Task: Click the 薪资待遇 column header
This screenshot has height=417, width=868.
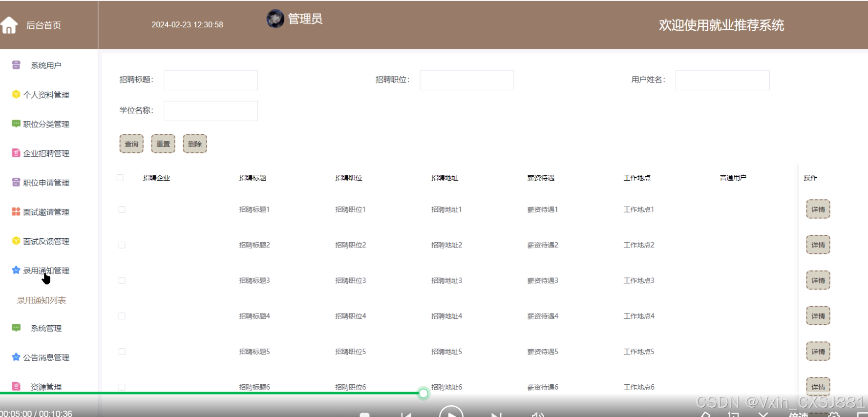Action: tap(541, 178)
